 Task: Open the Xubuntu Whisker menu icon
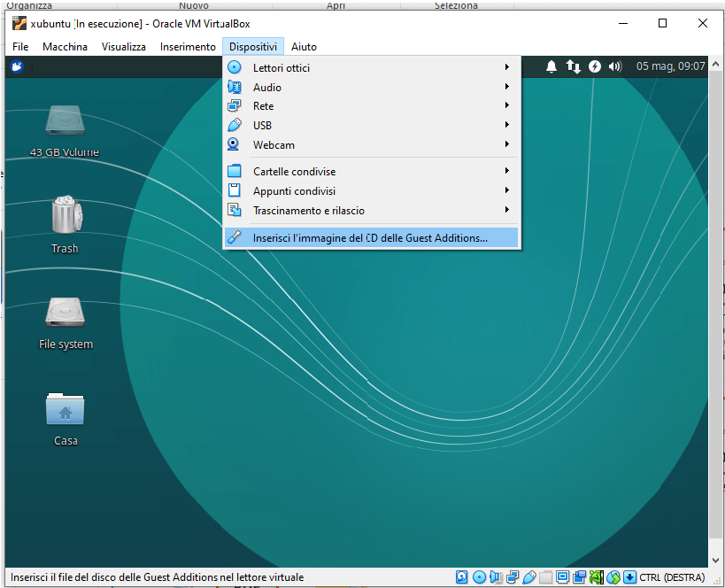coord(17,66)
